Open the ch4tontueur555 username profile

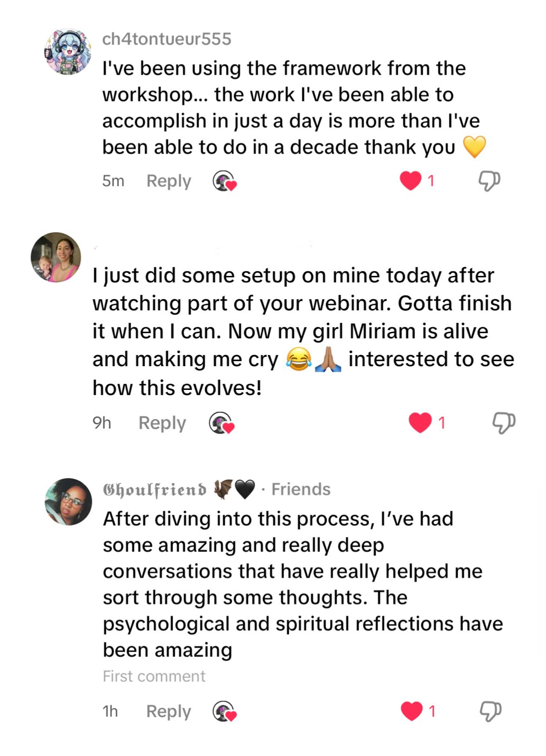click(x=166, y=39)
